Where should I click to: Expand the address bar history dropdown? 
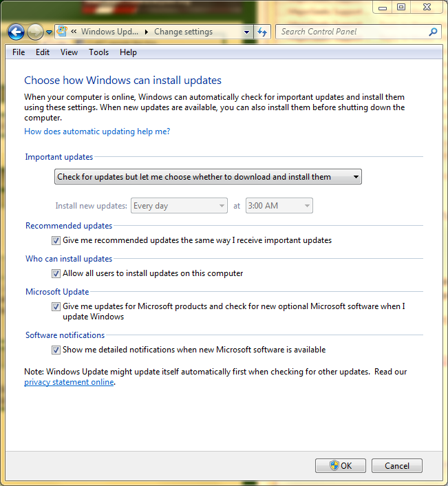coord(247,32)
